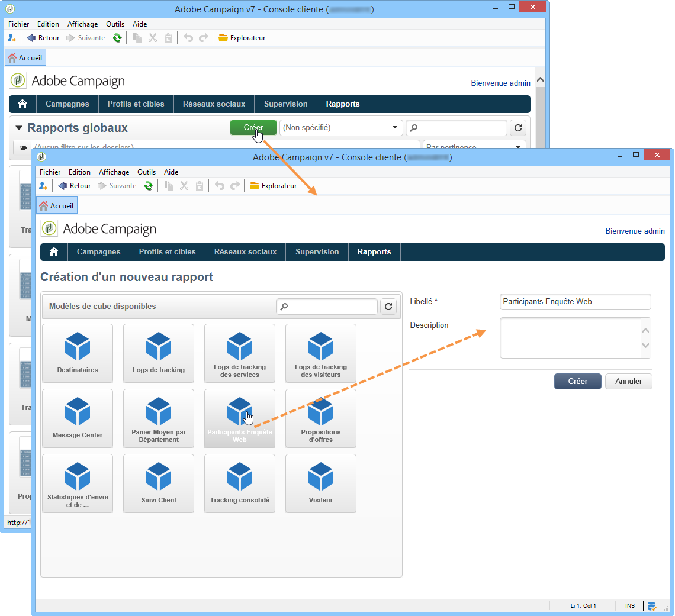Screen dimensions: 675x616
Task: Open Outils menu in back window
Action: pos(115,24)
